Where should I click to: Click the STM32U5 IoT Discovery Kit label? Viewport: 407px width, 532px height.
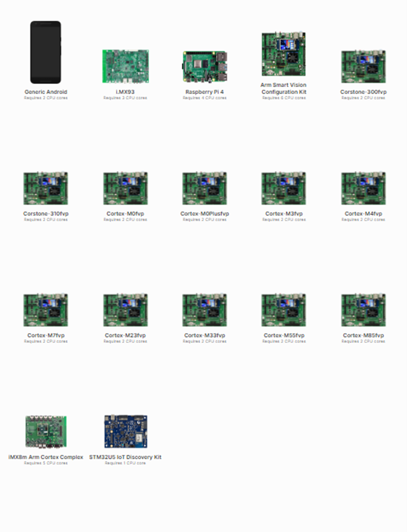pyautogui.click(x=125, y=457)
